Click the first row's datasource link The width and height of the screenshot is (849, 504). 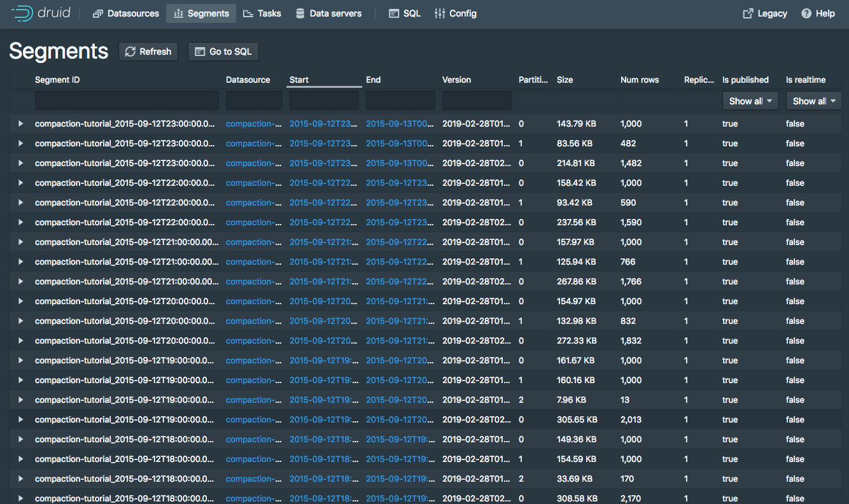tap(253, 123)
